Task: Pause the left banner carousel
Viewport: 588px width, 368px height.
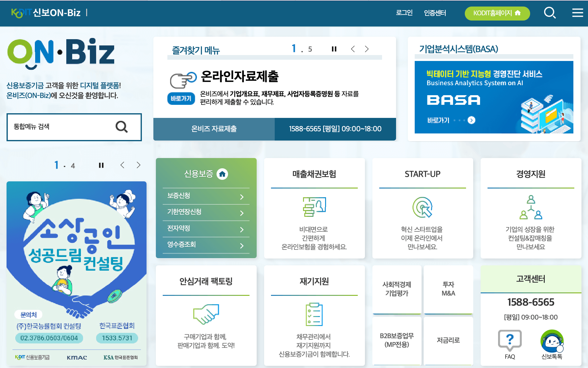Action: click(x=101, y=165)
